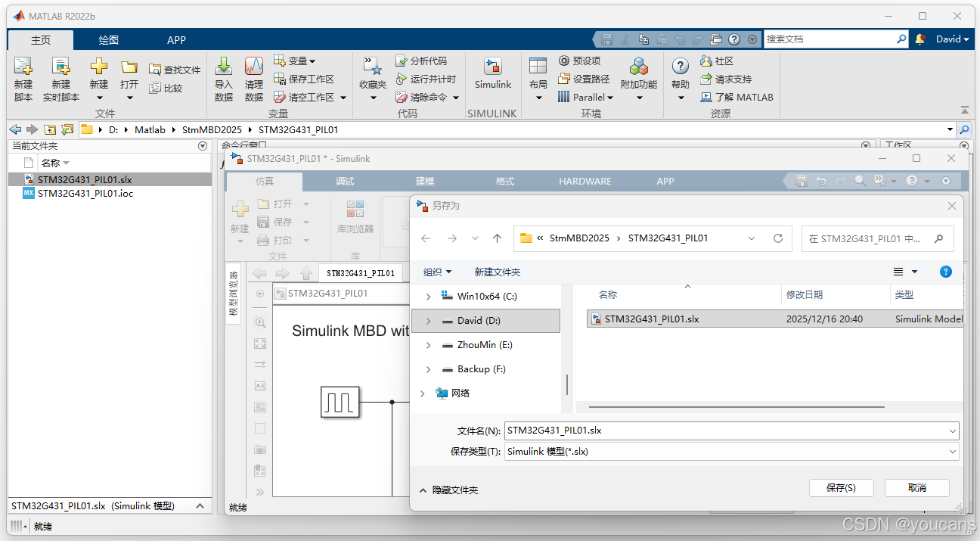980x541 pixels.
Task: Click the Save As folder search box
Action: [877, 238]
